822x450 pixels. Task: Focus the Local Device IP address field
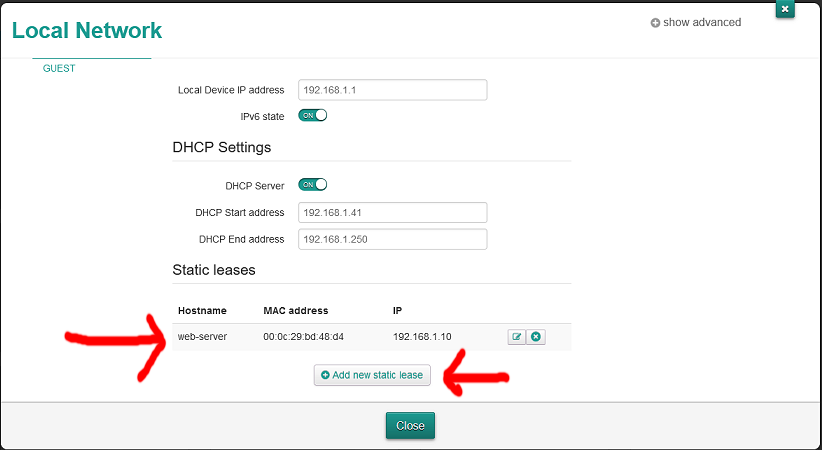pyautogui.click(x=392, y=90)
